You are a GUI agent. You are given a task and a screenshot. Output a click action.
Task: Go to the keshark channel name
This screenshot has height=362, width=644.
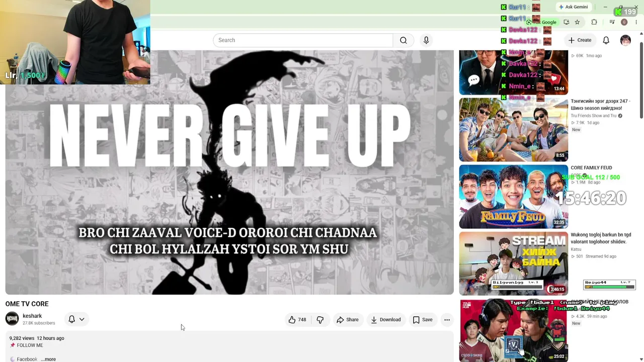click(32, 316)
